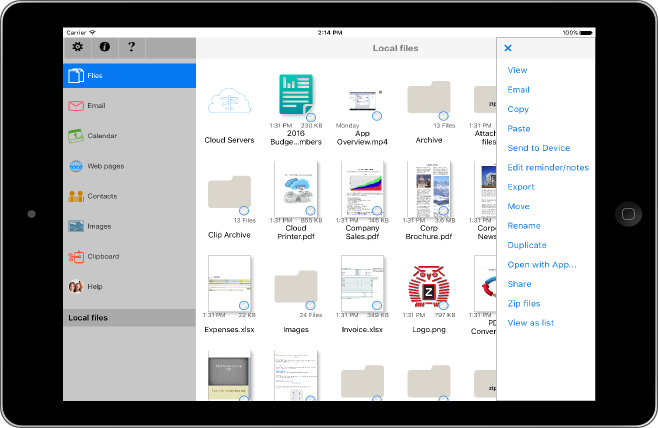Viewport: 658px width, 428px height.
Task: Choose Copy in the actions menu
Action: pos(518,109)
